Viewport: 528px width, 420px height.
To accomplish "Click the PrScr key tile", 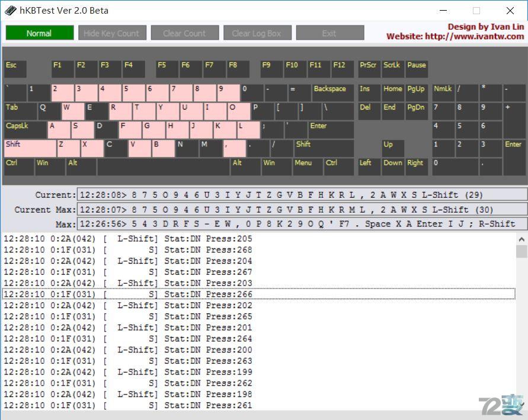I will tap(369, 69).
